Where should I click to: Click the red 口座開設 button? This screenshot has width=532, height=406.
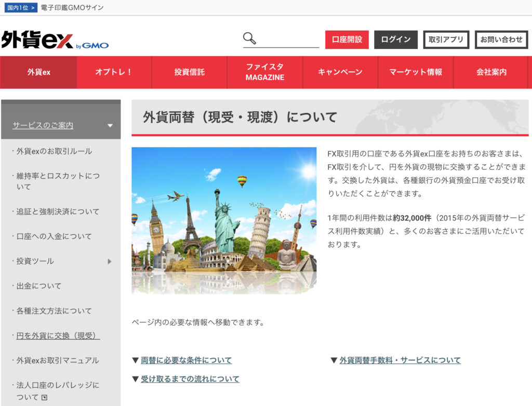pyautogui.click(x=347, y=40)
